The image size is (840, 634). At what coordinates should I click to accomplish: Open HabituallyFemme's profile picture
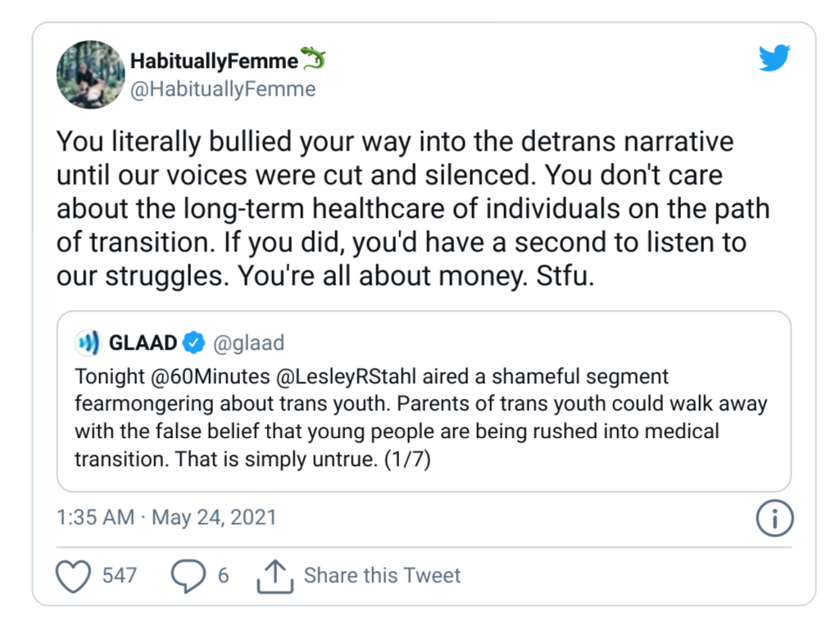tap(90, 75)
